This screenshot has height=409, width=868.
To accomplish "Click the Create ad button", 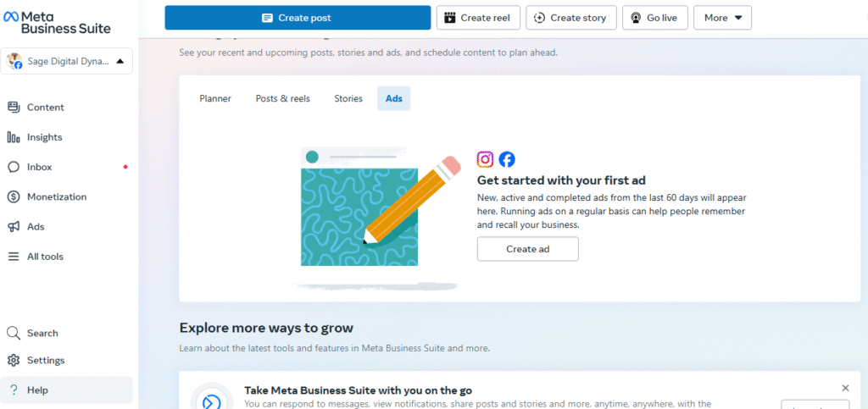I will click(x=528, y=249).
